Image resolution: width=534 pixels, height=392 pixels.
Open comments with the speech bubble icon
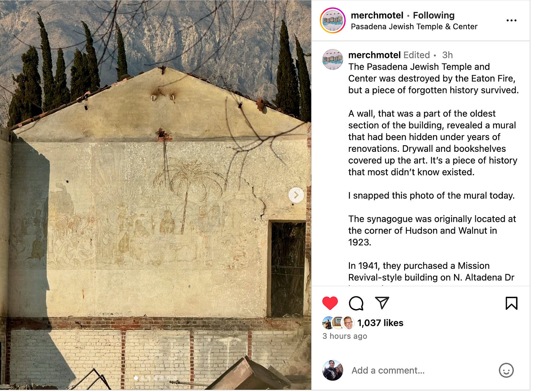[356, 303]
